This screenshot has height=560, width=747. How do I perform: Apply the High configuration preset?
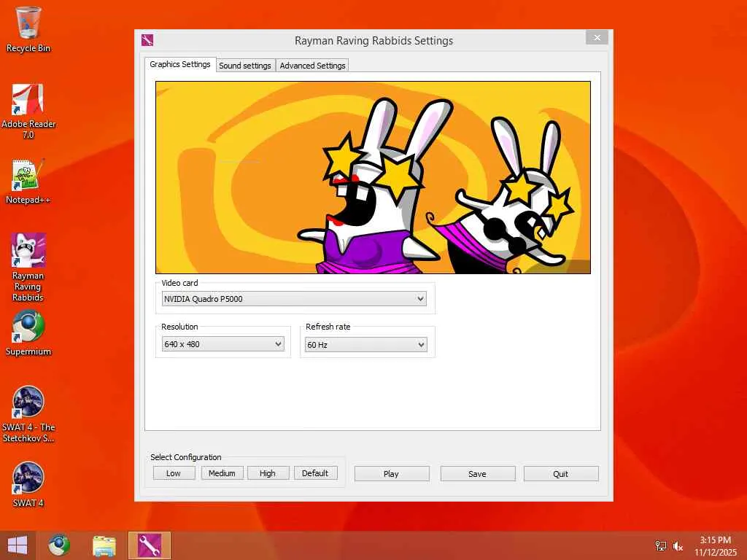[x=268, y=473]
